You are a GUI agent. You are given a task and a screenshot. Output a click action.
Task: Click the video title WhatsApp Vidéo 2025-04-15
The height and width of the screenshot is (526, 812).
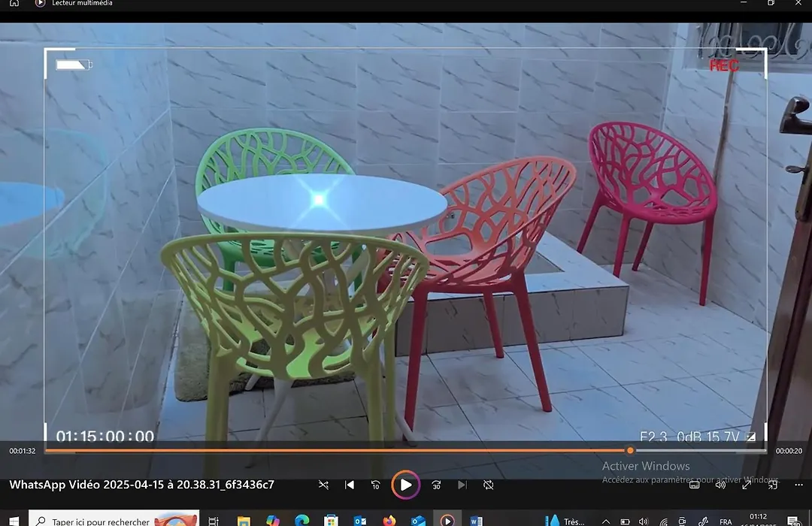pyautogui.click(x=141, y=485)
